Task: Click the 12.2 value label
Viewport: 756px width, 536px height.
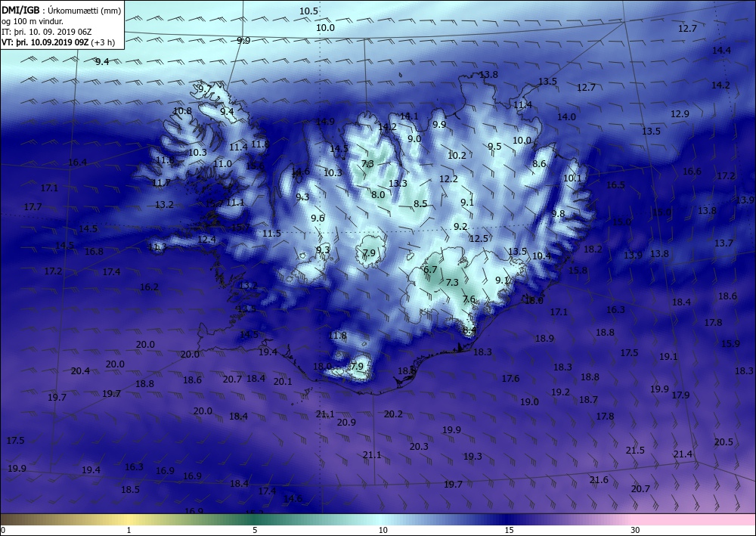Action: click(x=448, y=179)
